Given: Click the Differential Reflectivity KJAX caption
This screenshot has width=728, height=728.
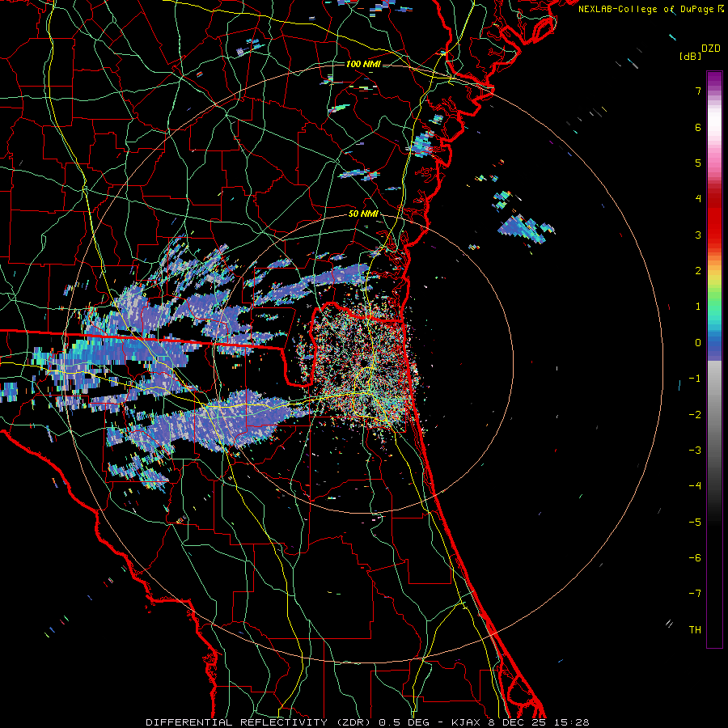Looking at the screenshot, I should coord(367,722).
